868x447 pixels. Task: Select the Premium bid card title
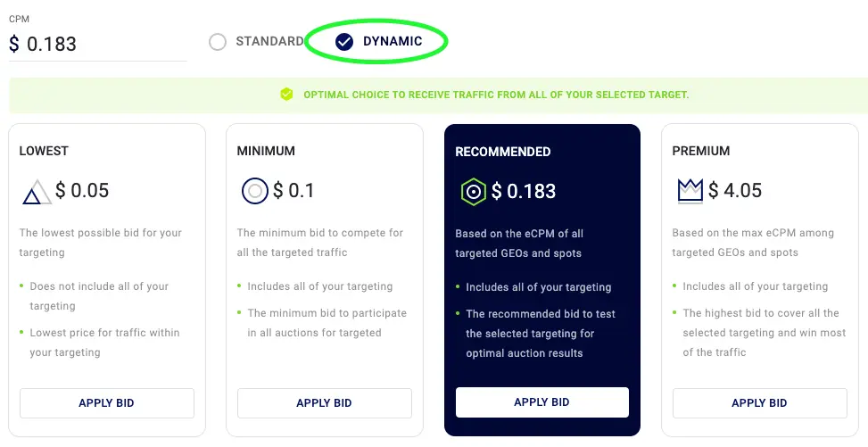coord(701,151)
